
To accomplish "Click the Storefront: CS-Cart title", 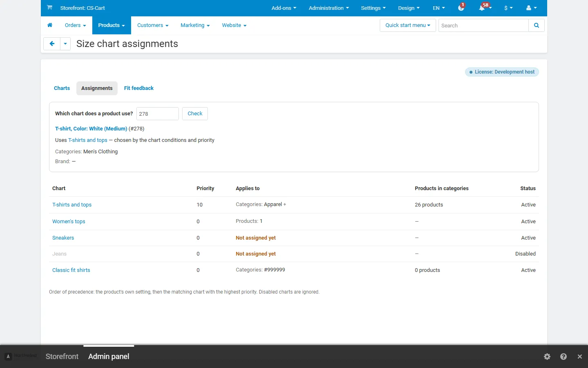I will [82, 8].
